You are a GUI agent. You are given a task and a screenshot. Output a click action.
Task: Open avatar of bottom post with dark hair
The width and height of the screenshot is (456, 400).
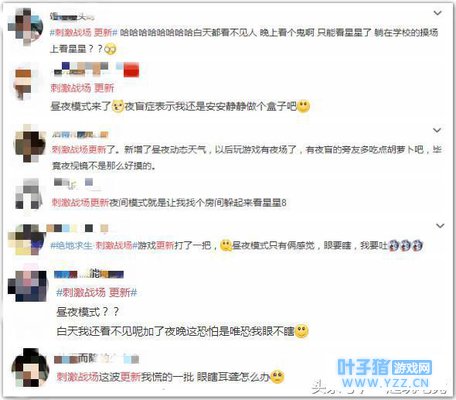click(x=30, y=368)
